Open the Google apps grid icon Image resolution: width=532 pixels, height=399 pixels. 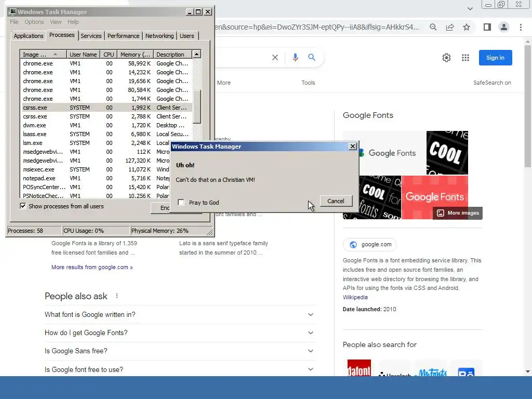(465, 58)
